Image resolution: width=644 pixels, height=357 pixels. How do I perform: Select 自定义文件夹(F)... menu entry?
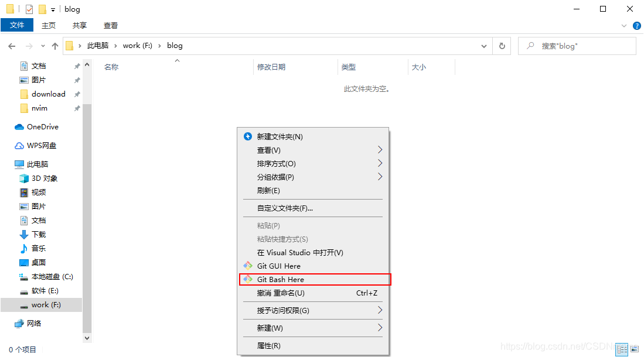click(x=313, y=208)
